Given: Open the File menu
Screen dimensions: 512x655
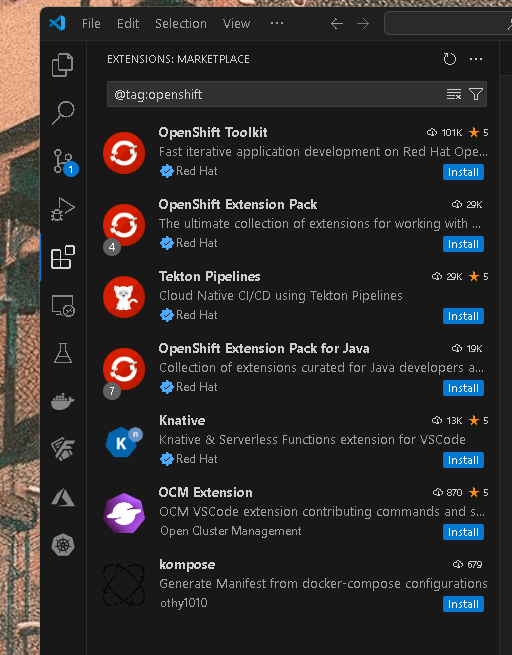Looking at the screenshot, I should [91, 23].
